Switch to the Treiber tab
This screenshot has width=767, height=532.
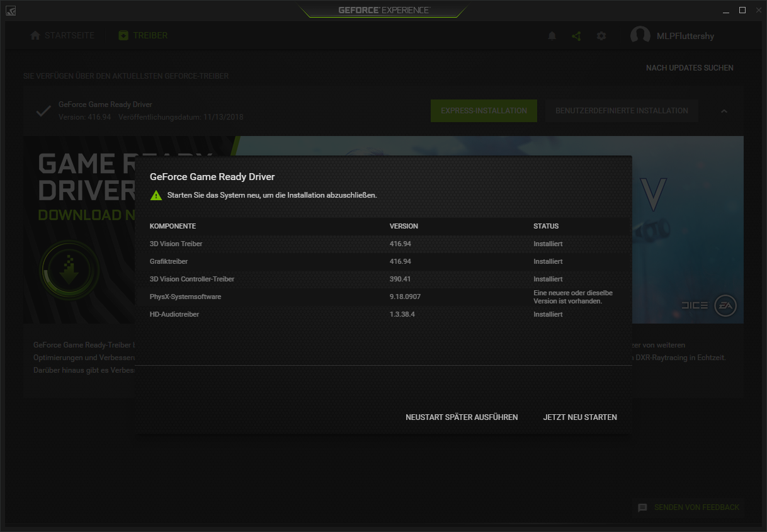tap(143, 35)
